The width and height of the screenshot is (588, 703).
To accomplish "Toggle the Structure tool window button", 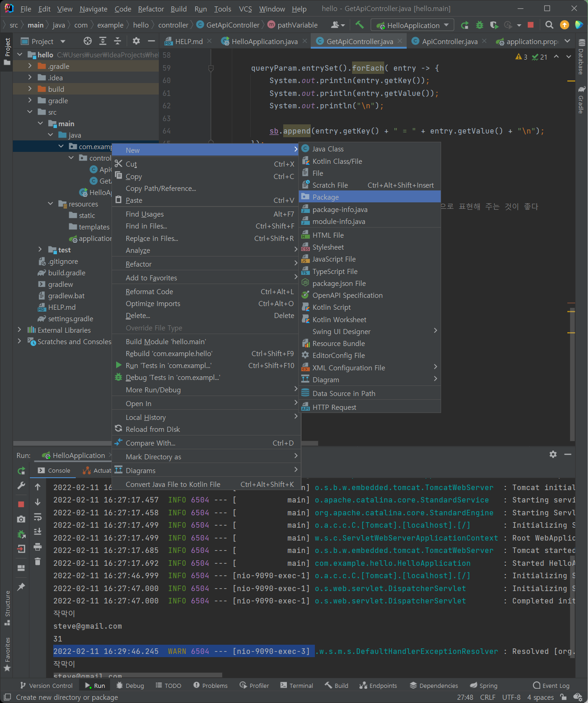I will click(7, 608).
